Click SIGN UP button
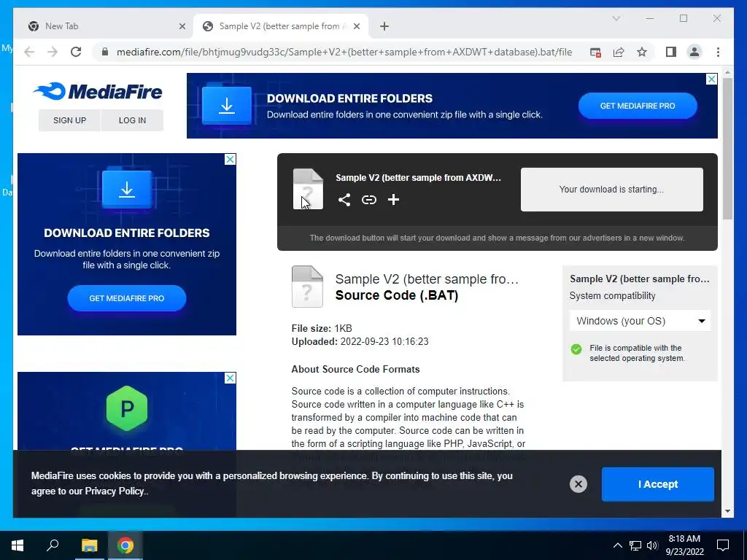The width and height of the screenshot is (747, 560). point(69,120)
